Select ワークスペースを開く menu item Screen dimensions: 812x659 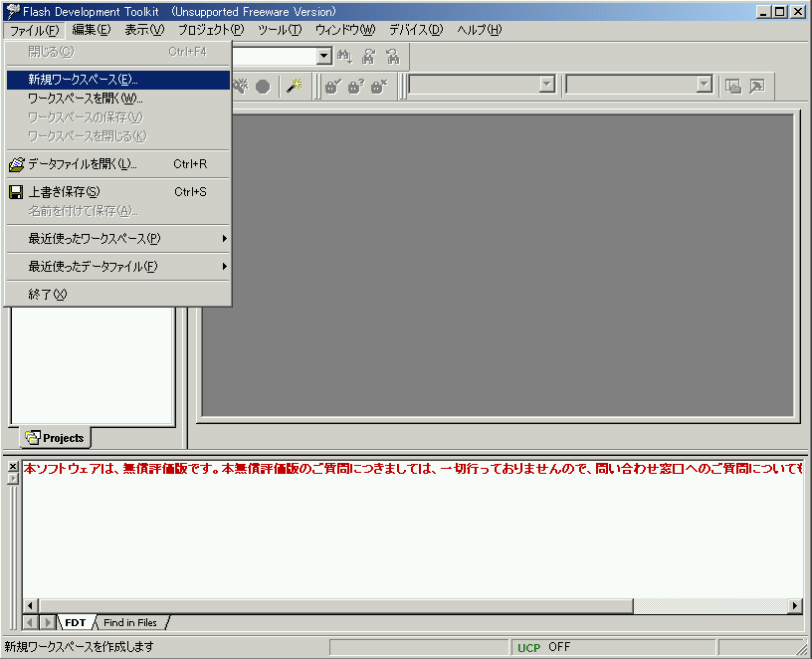[x=118, y=99]
